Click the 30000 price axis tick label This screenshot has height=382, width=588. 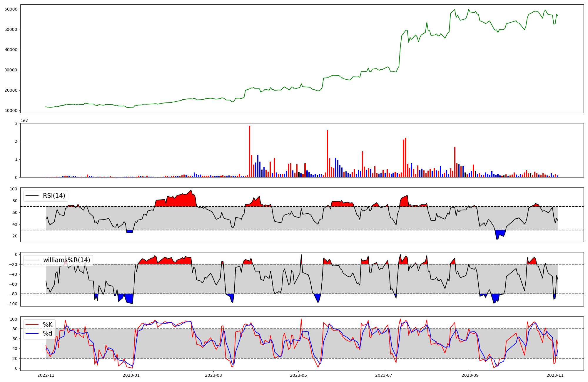(11, 70)
